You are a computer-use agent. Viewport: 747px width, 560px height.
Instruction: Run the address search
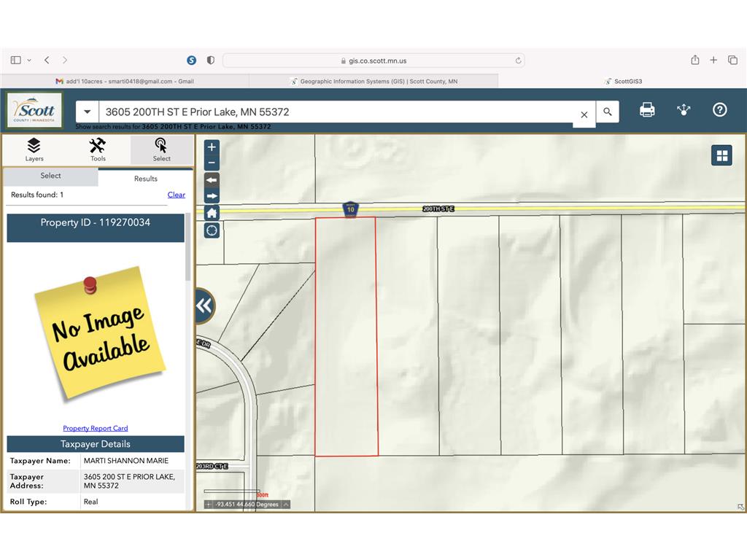(x=608, y=112)
